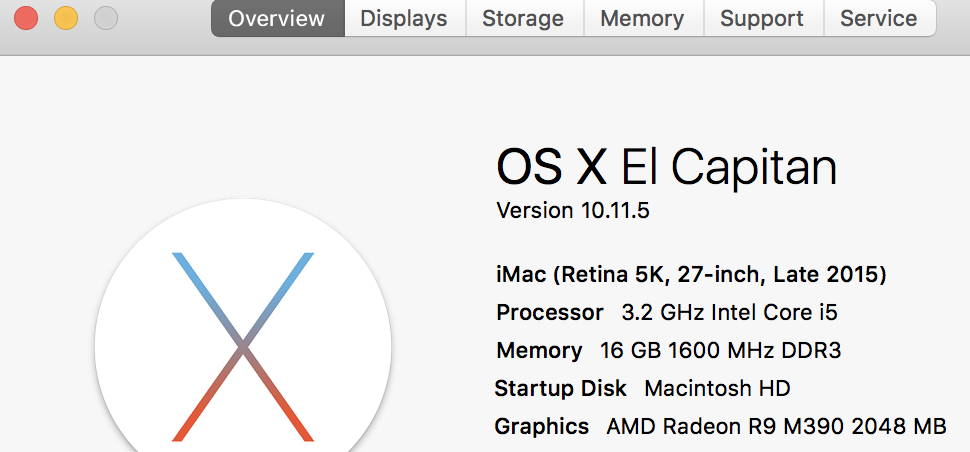Select the 3.2 GHz Intel Core i5 value

coord(729,313)
